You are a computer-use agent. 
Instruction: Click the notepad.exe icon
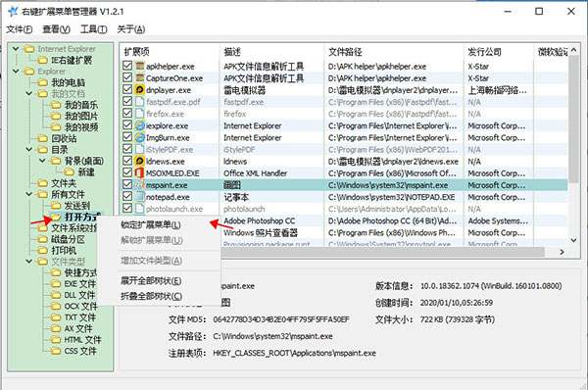point(140,197)
